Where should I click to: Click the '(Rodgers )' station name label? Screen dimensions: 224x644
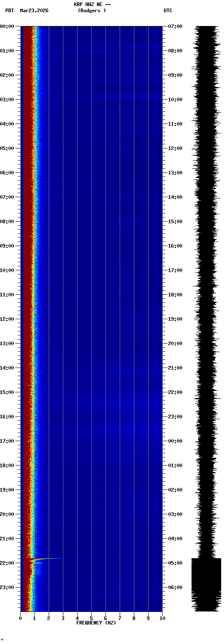click(x=92, y=11)
